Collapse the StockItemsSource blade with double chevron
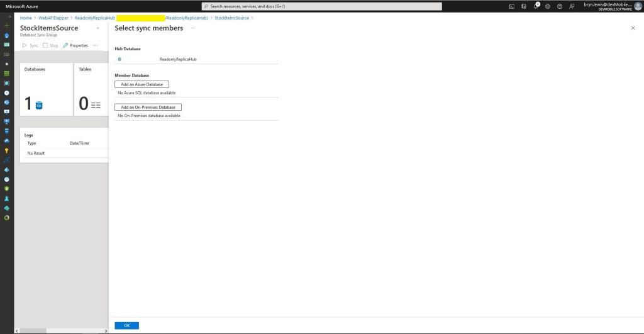 (97, 28)
